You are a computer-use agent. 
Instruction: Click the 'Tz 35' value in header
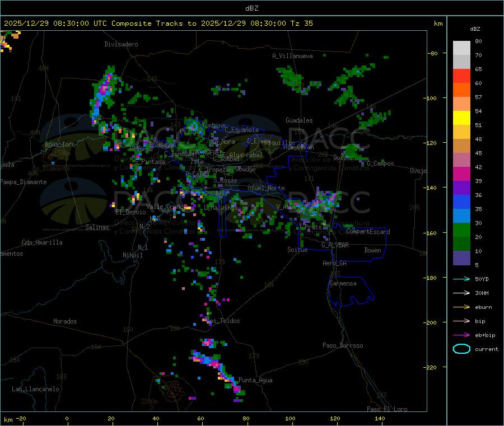(x=301, y=24)
